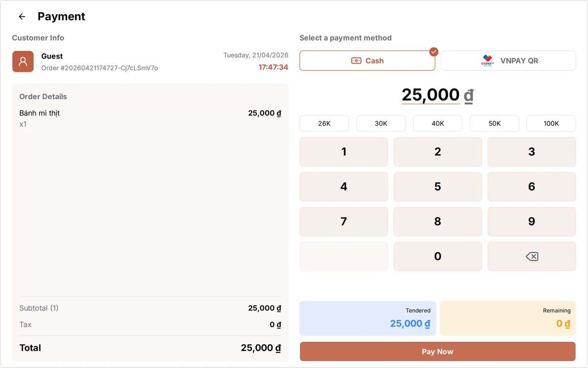Viewport: 588px width, 368px height.
Task: Click the Subtotal (1) label
Action: [x=39, y=308]
